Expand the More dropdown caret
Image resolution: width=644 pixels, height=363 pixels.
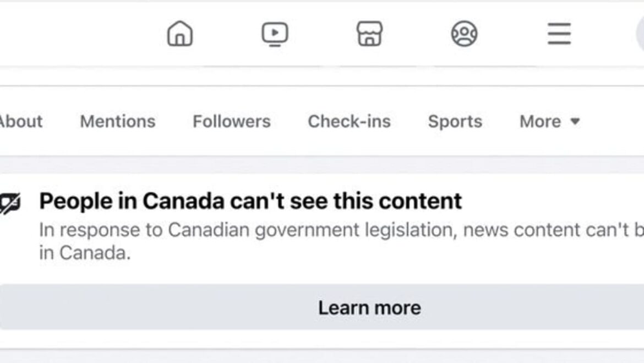click(575, 123)
